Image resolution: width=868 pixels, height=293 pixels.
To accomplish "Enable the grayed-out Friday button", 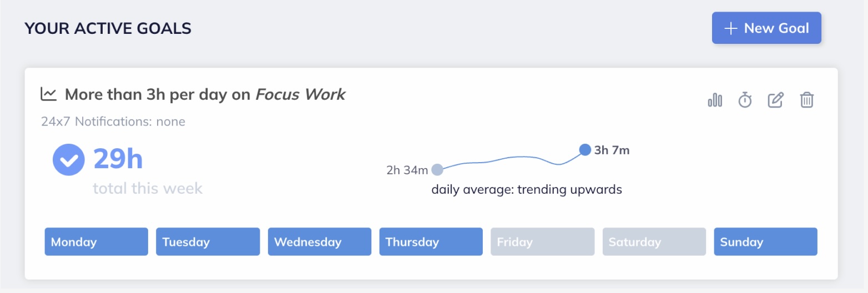I will pyautogui.click(x=542, y=241).
